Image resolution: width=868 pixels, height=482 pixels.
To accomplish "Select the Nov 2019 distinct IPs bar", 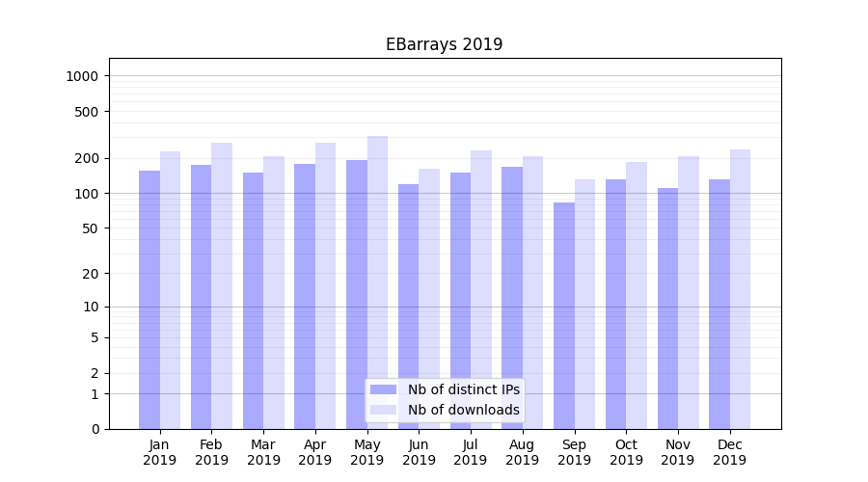I will [667, 308].
